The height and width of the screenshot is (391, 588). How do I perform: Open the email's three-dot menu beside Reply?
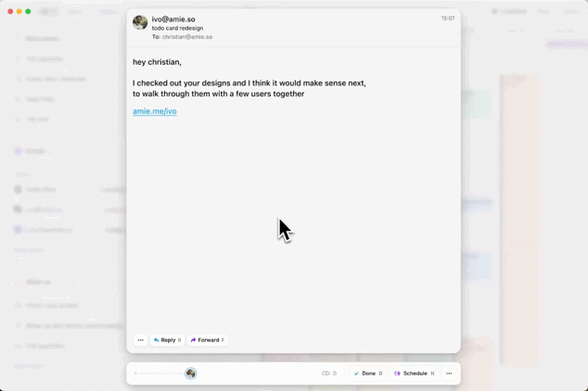click(x=141, y=340)
